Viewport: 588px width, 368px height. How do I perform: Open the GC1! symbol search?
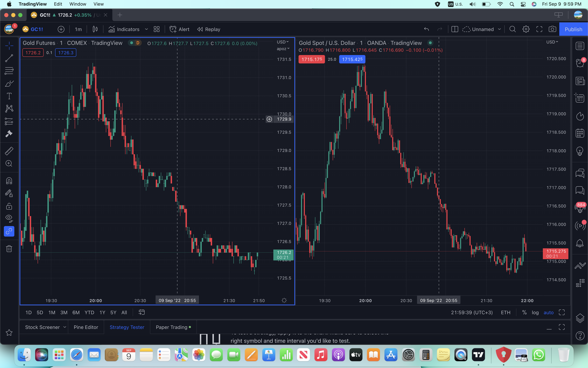[33, 29]
